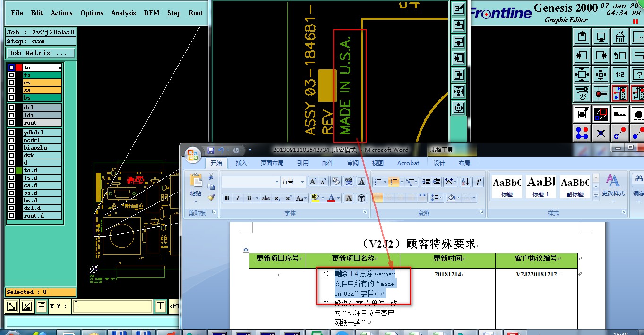
Task: Open the bullets list dropdown arrow
Action: coord(384,182)
